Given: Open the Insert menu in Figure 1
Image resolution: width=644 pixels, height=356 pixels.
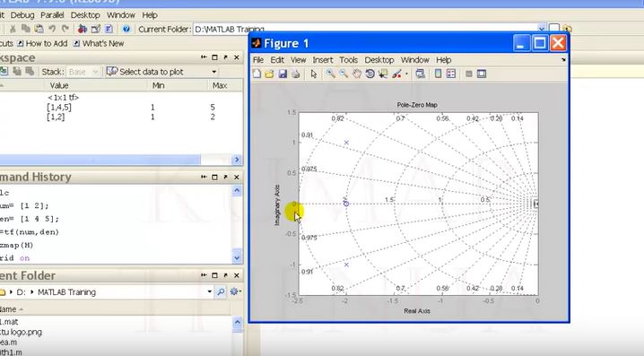Looking at the screenshot, I should 323,60.
